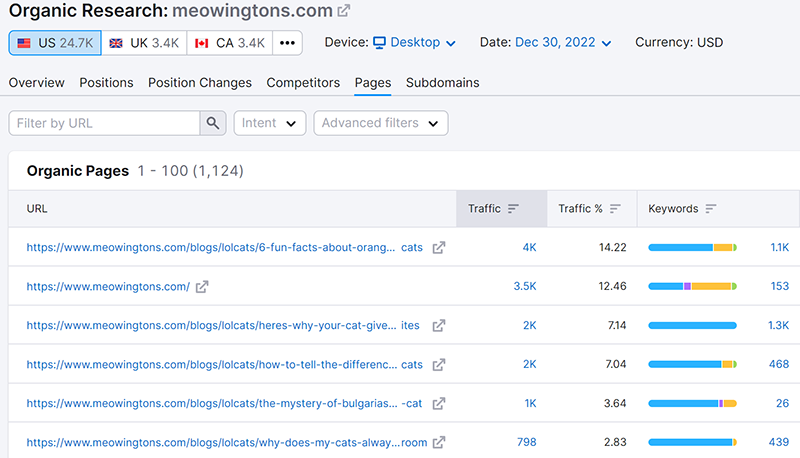
Task: Select the CA 3.4K database
Action: click(x=230, y=43)
